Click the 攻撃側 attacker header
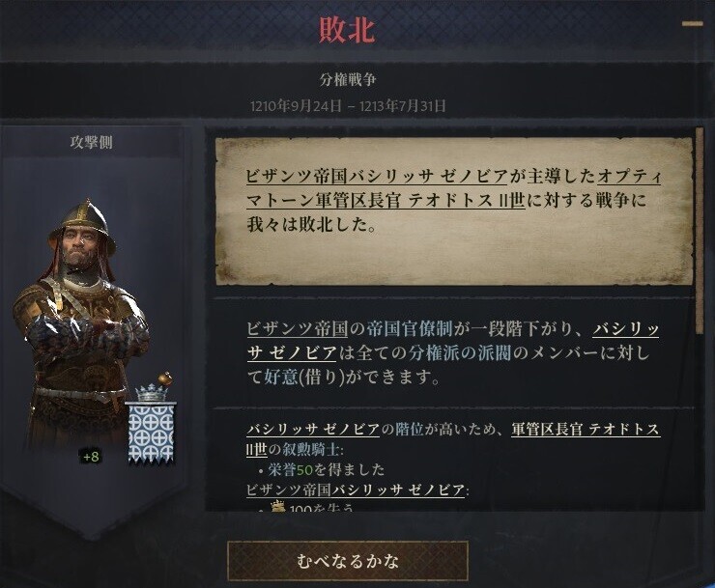715x588 pixels. coord(91,142)
